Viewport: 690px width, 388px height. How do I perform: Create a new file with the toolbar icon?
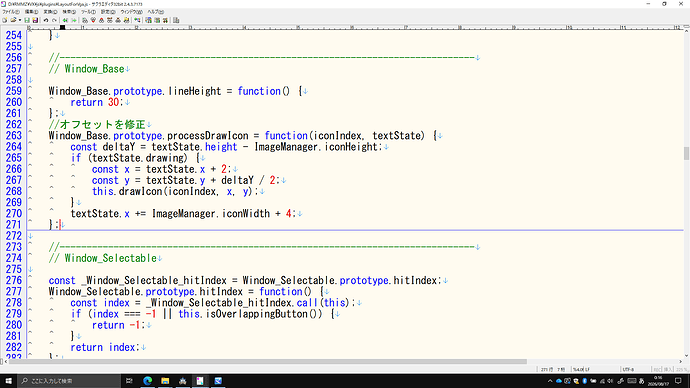[x=4, y=20]
